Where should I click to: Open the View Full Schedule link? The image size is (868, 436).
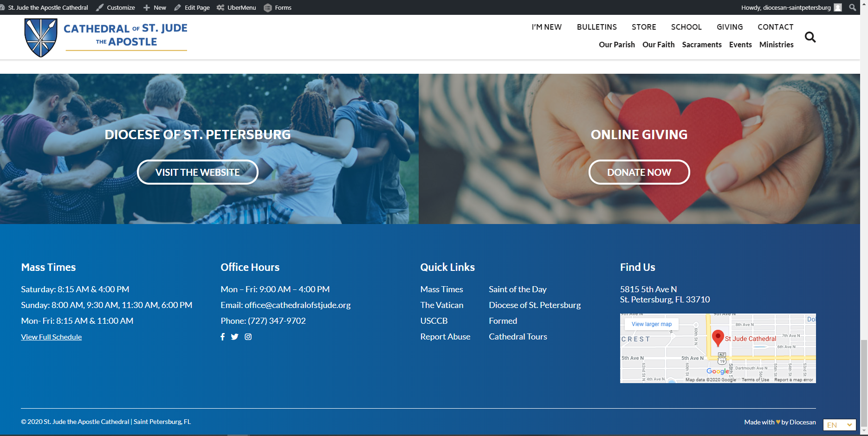(51, 337)
